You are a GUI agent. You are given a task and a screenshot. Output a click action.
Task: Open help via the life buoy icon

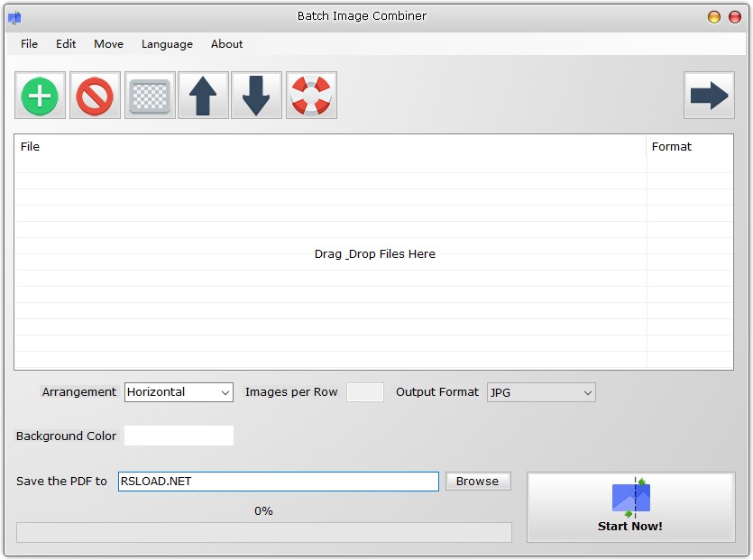310,96
